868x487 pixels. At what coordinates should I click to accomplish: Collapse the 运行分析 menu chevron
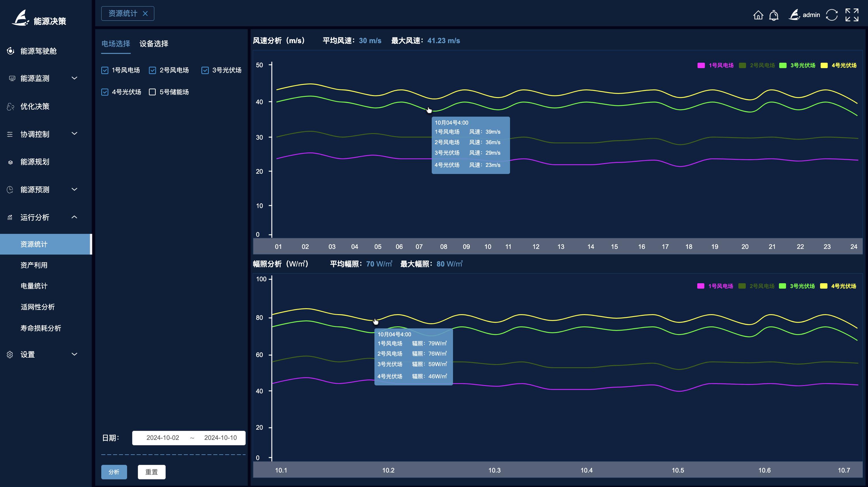point(75,217)
